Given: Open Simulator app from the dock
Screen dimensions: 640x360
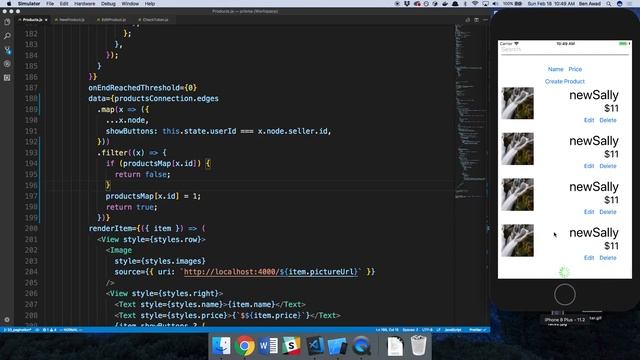Looking at the screenshot, I should 338,346.
